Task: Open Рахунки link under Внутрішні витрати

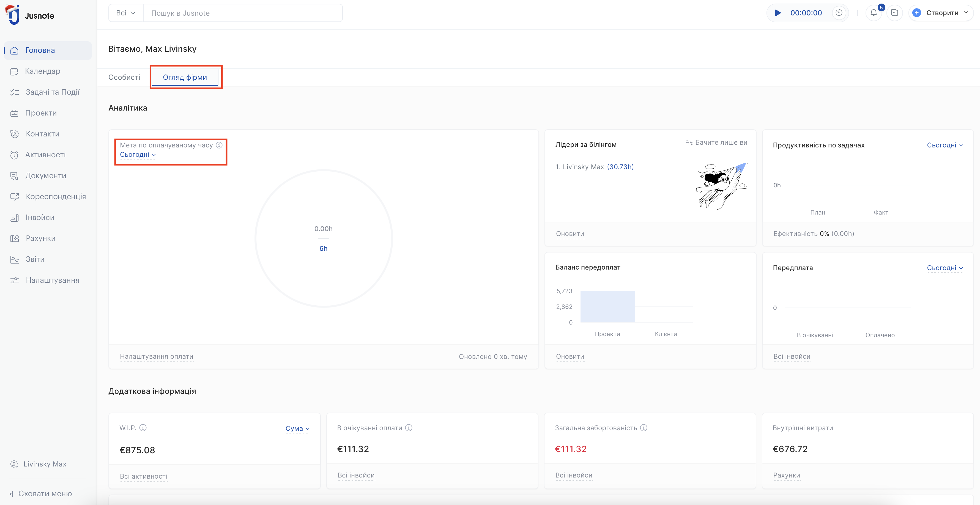Action: pos(787,475)
